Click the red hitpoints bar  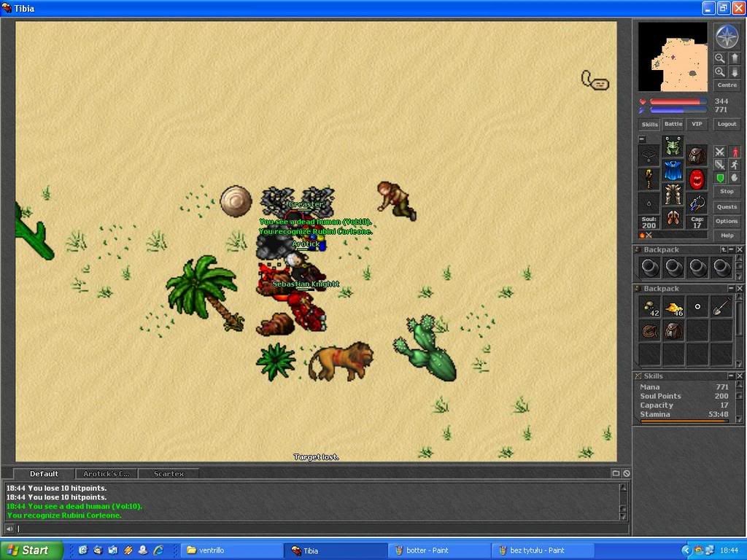(678, 101)
